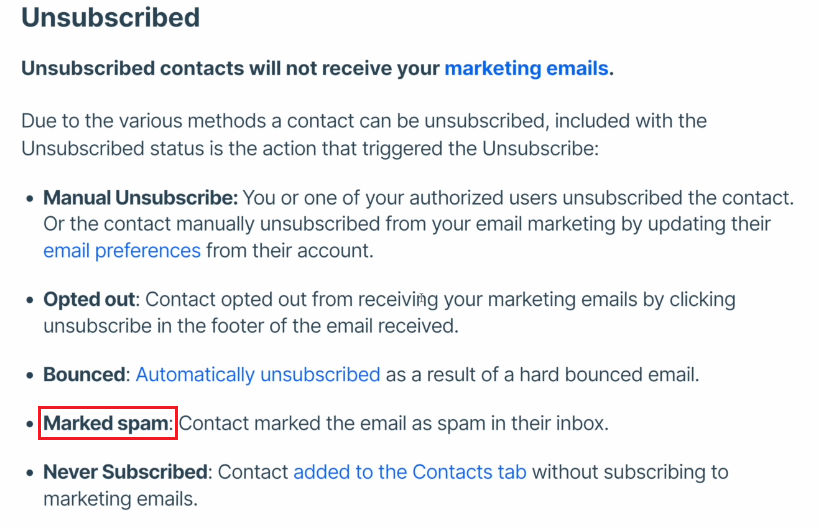This screenshot has width=818, height=528.
Task: Click the "Due to the various methods" paragraph
Action: [364, 135]
